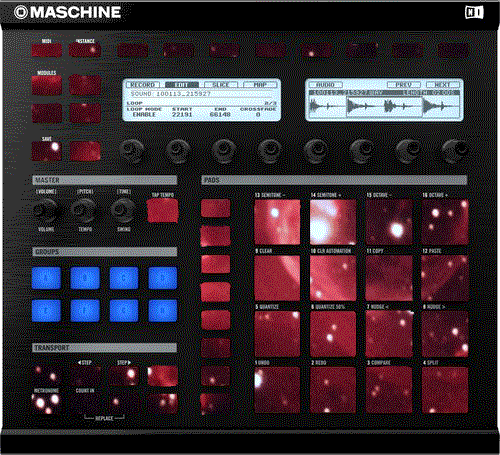This screenshot has height=455, width=500.
Task: Click the TRANSPORT section header
Action: (105, 348)
